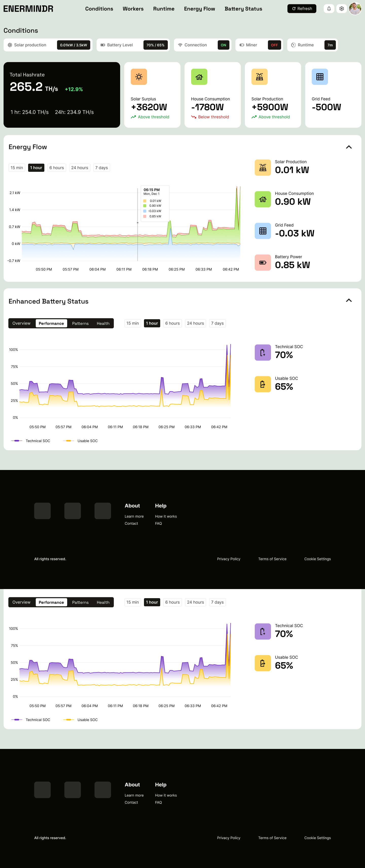365x868 pixels.
Task: Select 7 days range in second battery panel
Action: click(217, 602)
